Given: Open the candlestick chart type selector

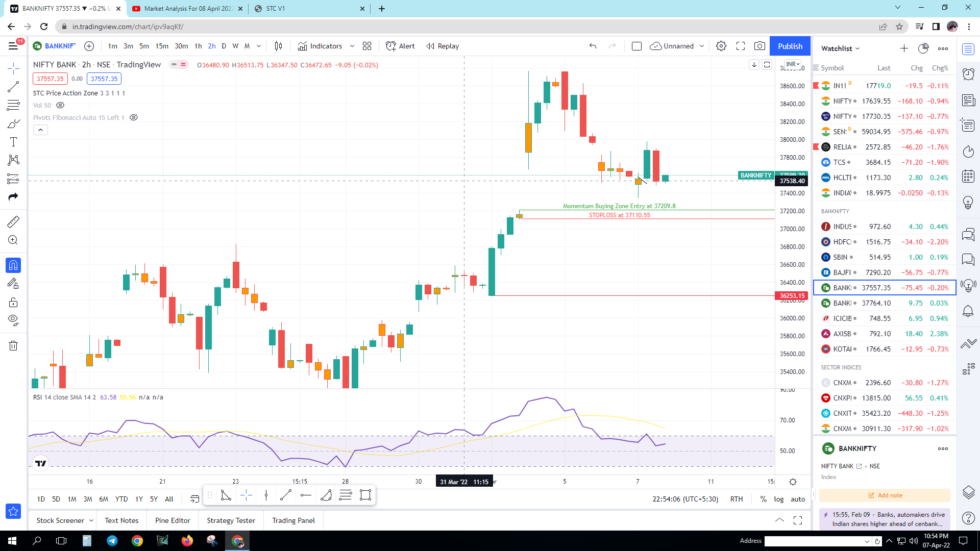Looking at the screenshot, I should pos(278,46).
